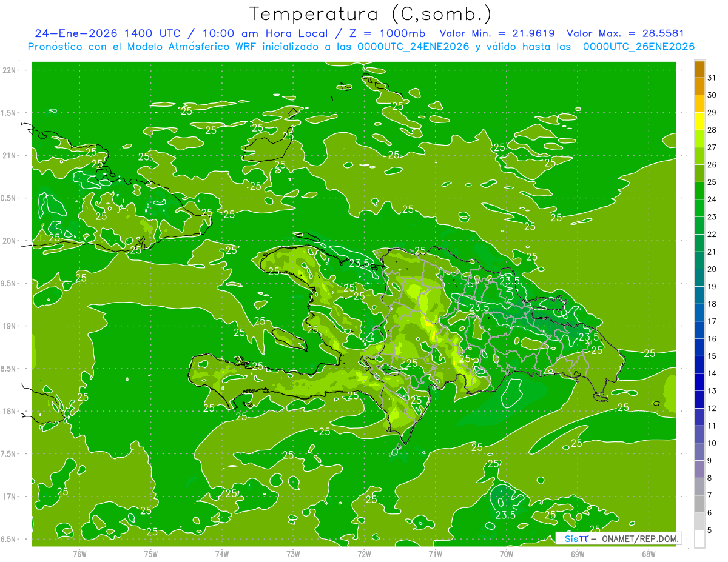Click the '31' value on the color bar

[712, 78]
